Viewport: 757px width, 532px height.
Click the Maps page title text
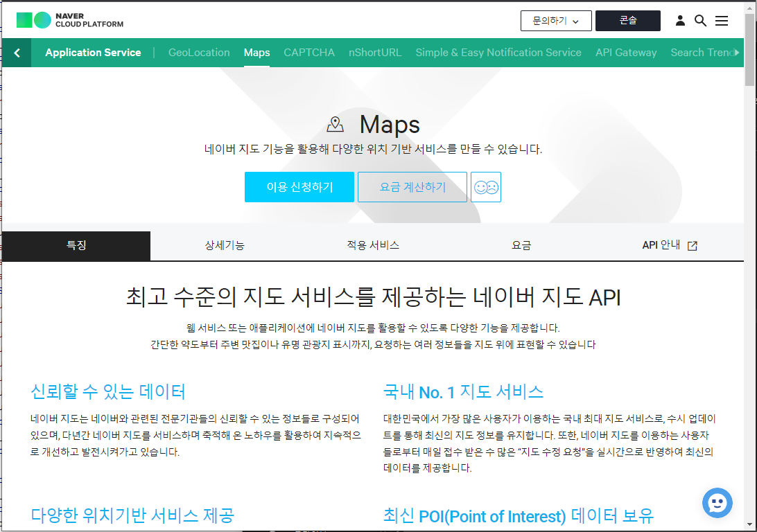click(x=390, y=125)
